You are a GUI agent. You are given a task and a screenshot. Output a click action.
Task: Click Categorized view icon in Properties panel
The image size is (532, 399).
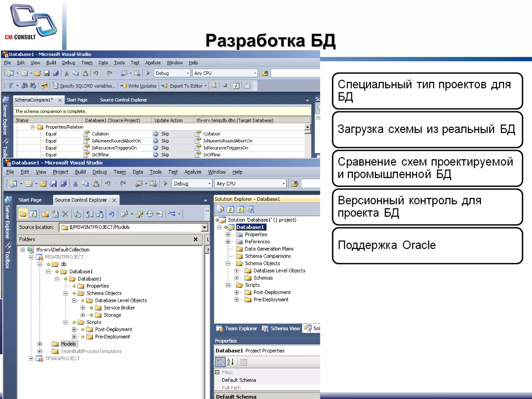click(220, 362)
